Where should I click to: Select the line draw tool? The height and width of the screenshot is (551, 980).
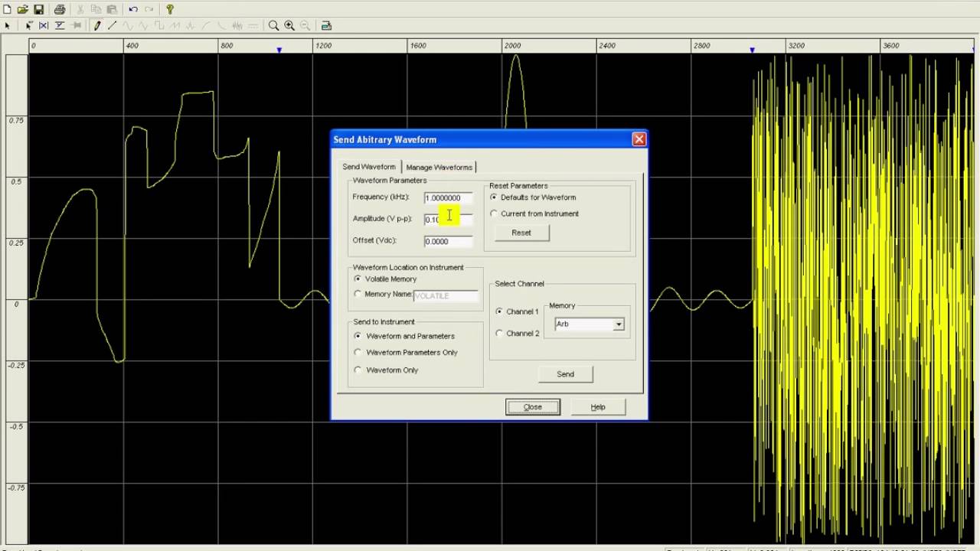tap(112, 25)
